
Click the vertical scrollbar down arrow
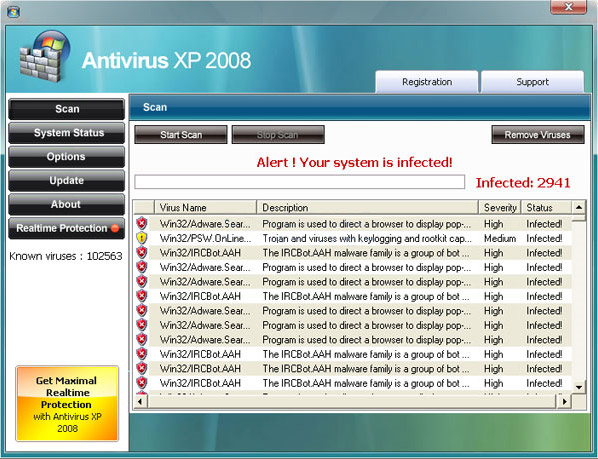pyautogui.click(x=579, y=387)
